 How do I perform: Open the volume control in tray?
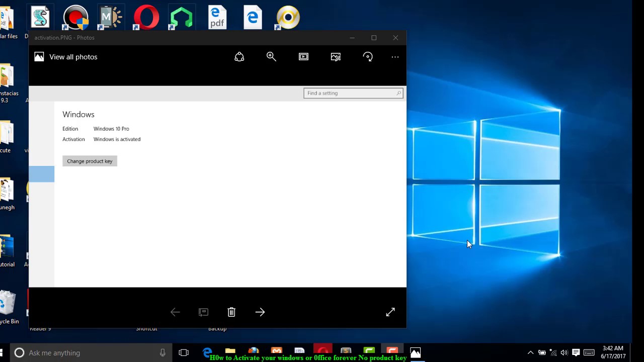point(564,353)
